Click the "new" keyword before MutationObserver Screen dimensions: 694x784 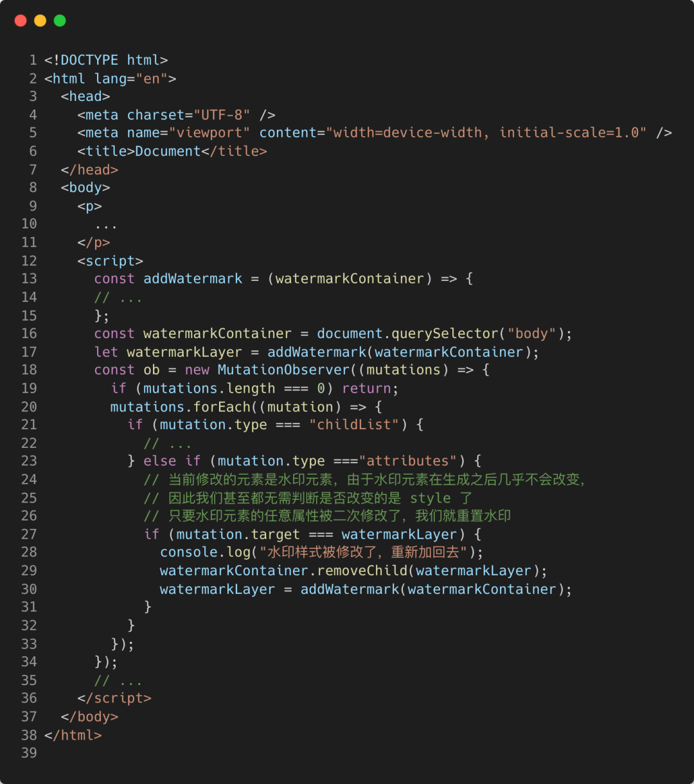click(197, 370)
